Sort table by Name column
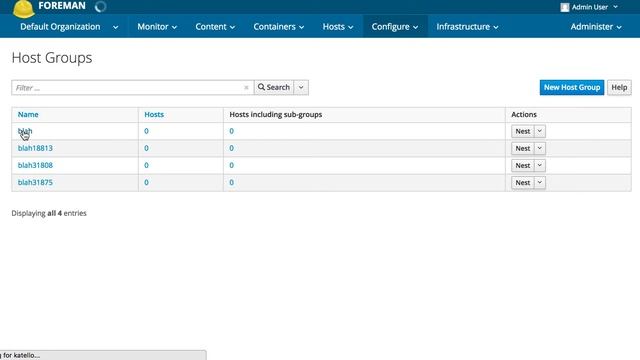Viewport: 640px width, 360px height. pos(28,115)
